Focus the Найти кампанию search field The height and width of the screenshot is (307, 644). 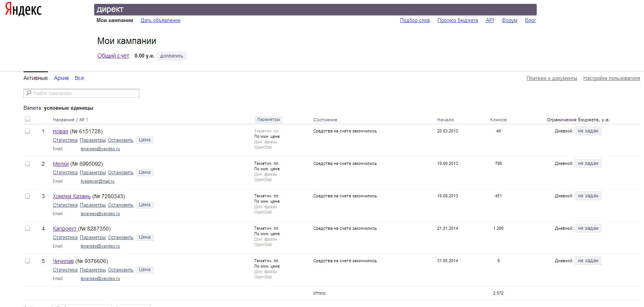[81, 93]
